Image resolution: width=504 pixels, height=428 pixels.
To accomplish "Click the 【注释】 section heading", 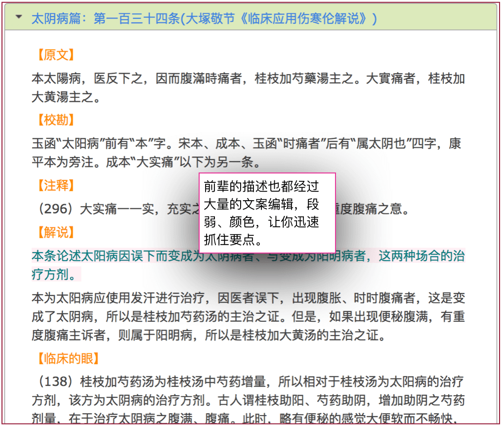I will (x=55, y=185).
